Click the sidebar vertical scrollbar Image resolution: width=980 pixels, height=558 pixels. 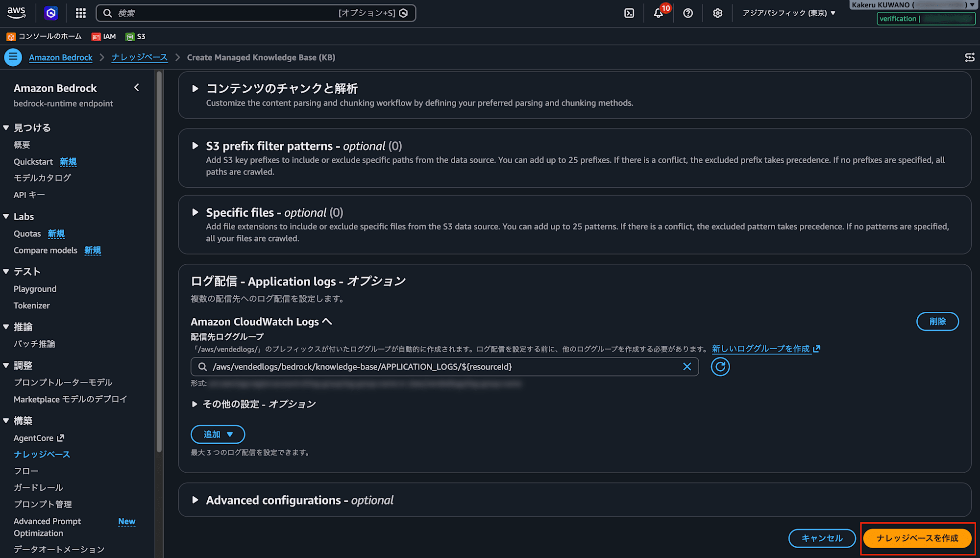(159, 262)
